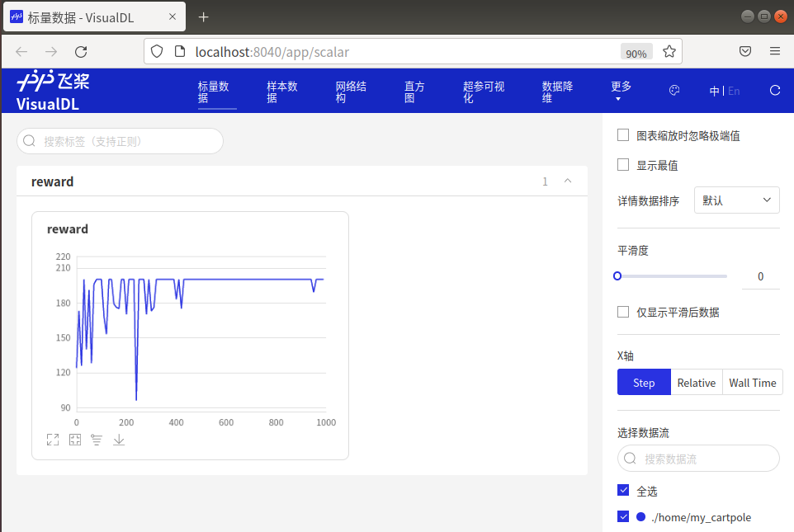
Task: Click the 搜索数据流 search field
Action: 698,458
